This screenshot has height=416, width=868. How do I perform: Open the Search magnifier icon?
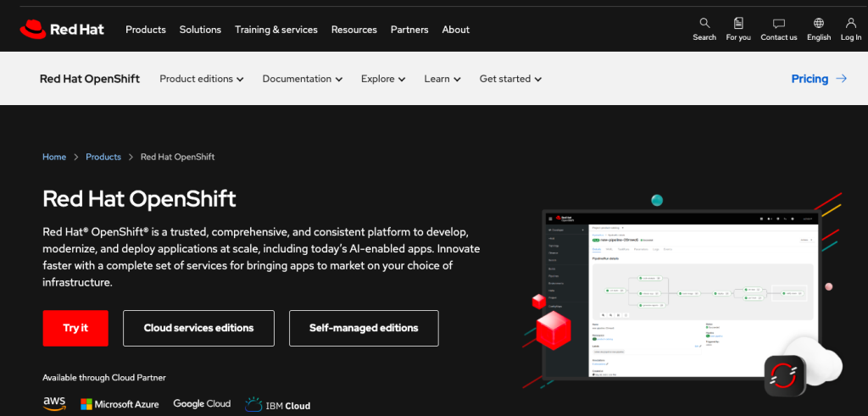(x=704, y=23)
